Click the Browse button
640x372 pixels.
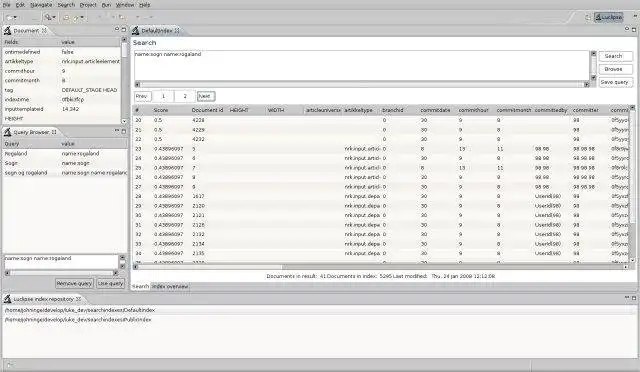pos(616,69)
